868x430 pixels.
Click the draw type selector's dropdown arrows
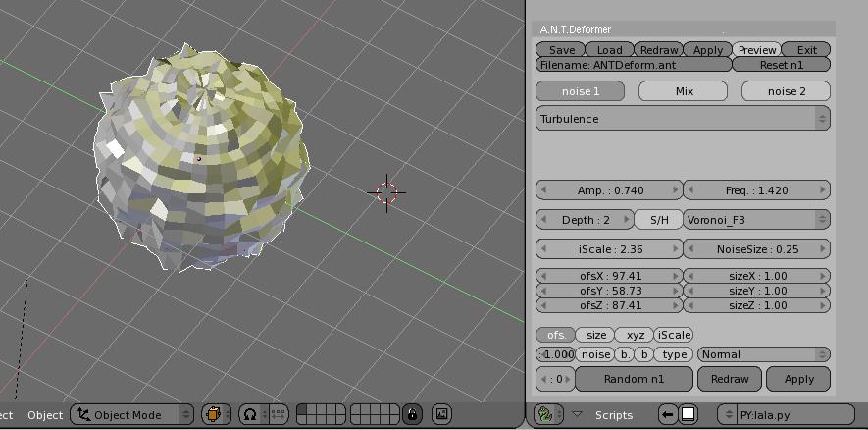coord(226,414)
